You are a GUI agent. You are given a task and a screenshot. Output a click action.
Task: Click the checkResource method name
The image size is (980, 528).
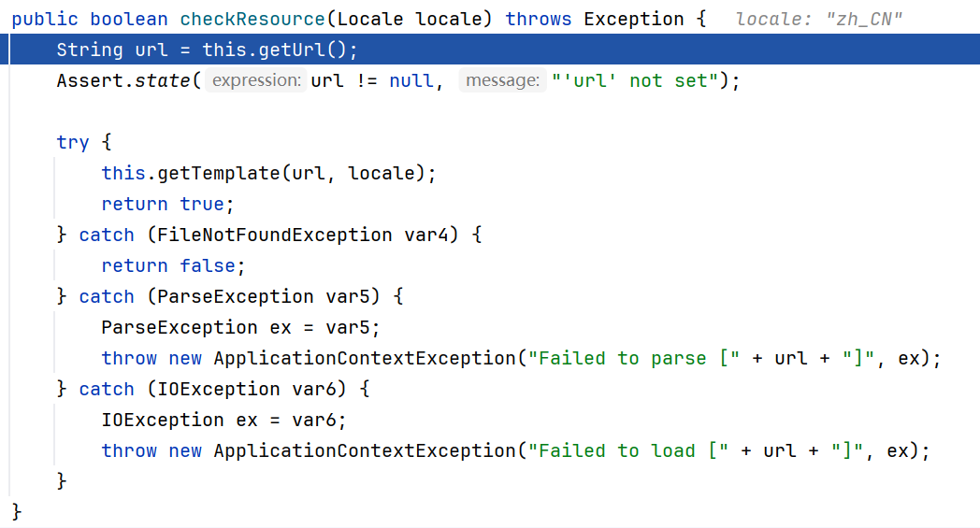click(252, 19)
